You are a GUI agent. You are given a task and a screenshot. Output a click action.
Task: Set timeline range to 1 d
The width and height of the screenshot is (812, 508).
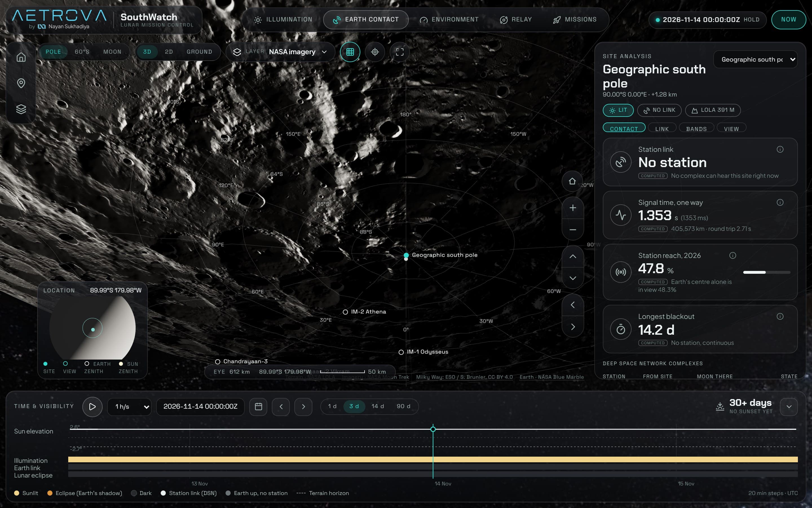332,406
